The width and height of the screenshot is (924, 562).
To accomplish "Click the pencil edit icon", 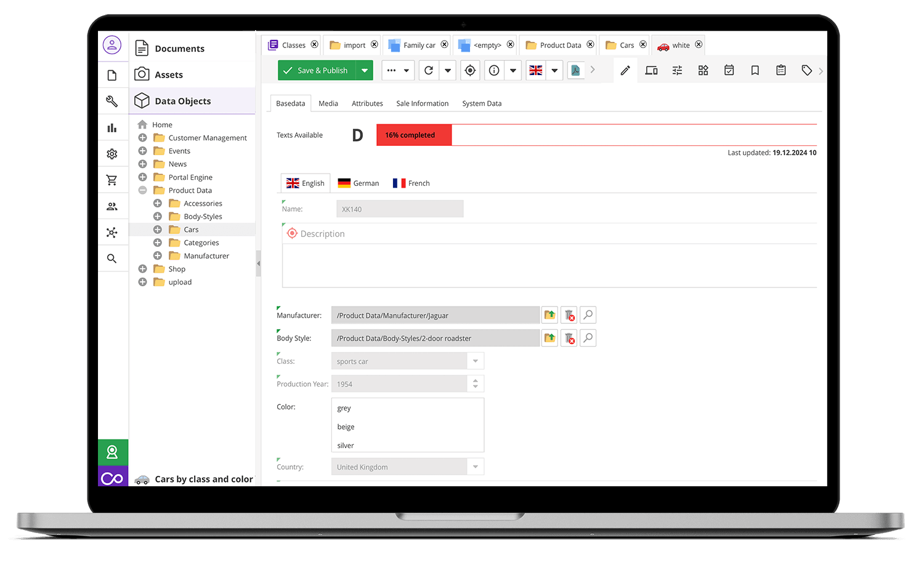I will [625, 71].
